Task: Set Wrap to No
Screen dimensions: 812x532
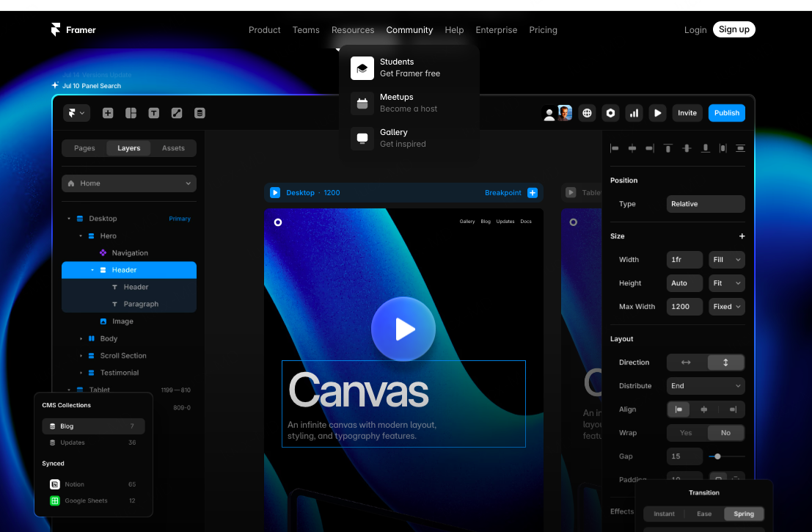Action: pyautogui.click(x=725, y=433)
